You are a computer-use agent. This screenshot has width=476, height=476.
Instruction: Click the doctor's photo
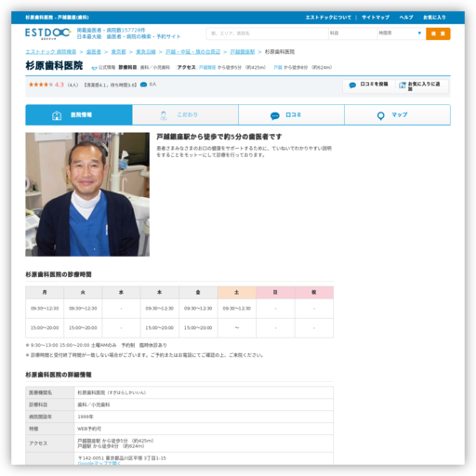87,194
